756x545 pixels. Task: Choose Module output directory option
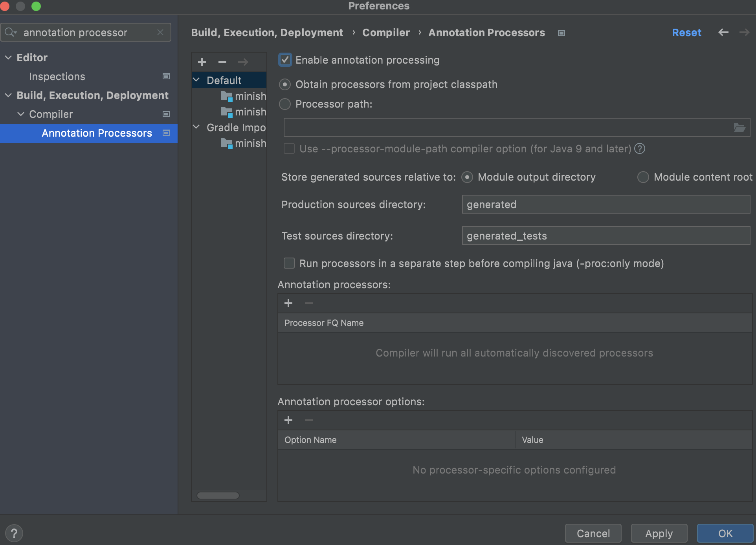click(x=467, y=177)
